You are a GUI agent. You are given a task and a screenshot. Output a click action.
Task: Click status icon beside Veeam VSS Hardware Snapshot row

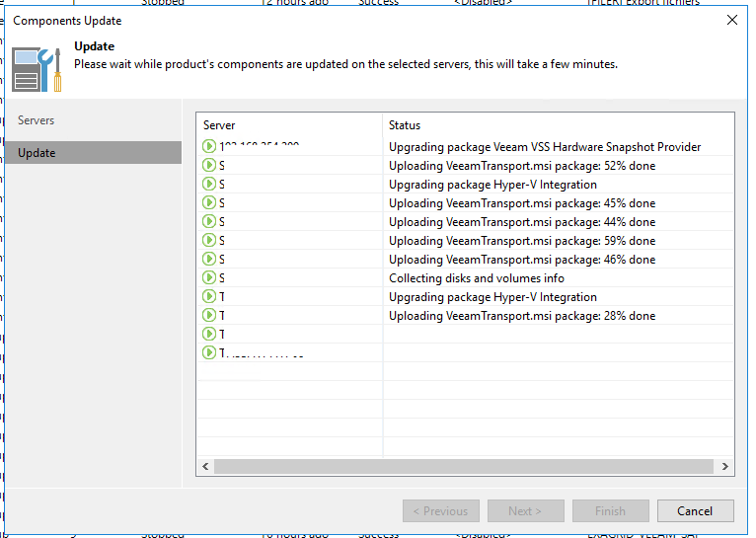pos(209,146)
